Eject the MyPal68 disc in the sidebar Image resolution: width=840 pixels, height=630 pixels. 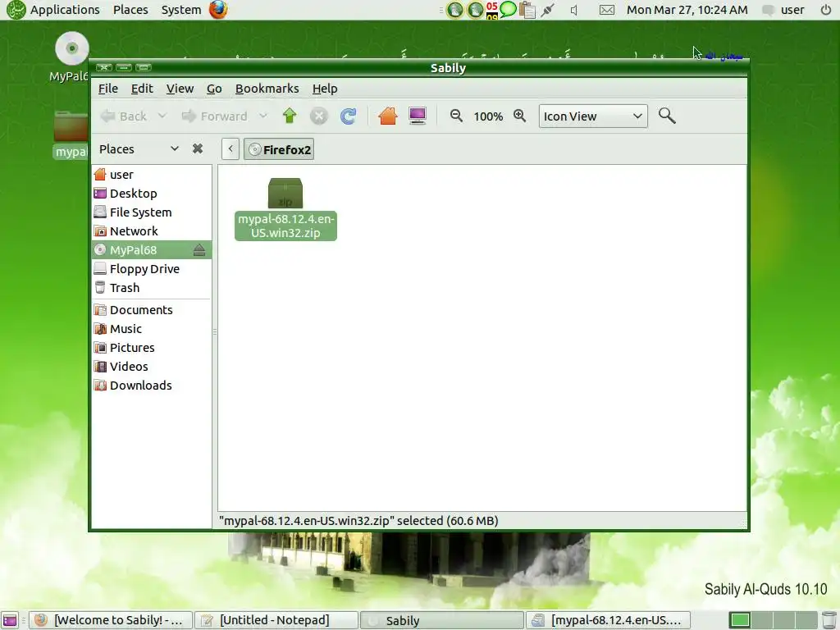199,249
